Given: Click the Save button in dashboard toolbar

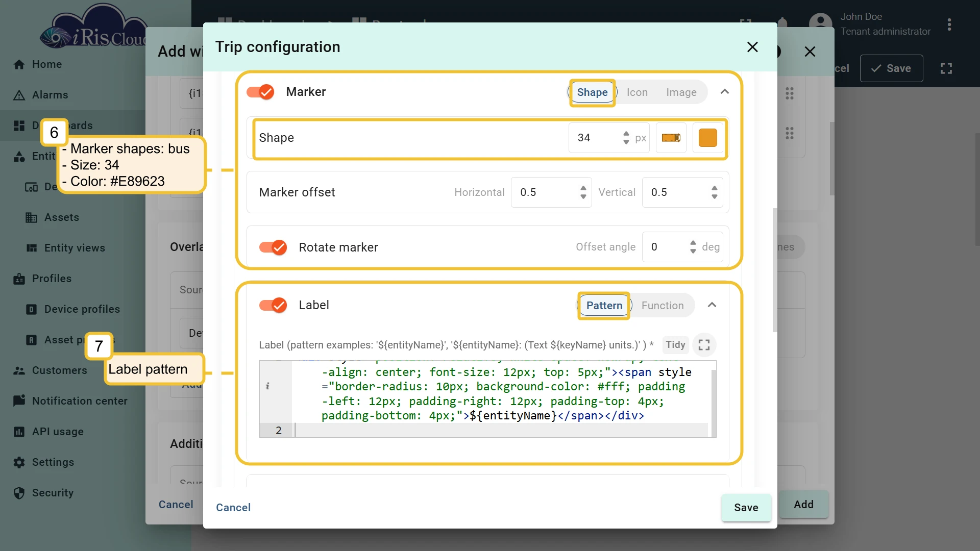Looking at the screenshot, I should pos(891,68).
